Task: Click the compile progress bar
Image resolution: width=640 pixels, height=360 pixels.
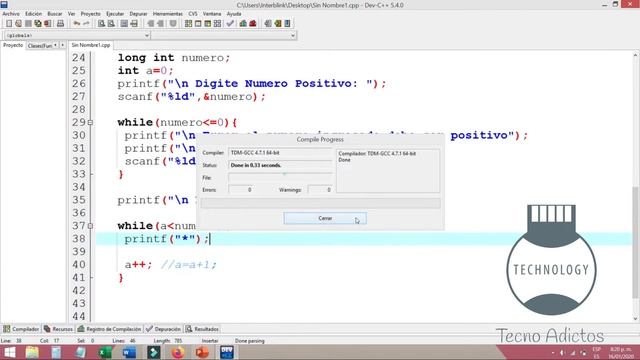Action: point(320,203)
